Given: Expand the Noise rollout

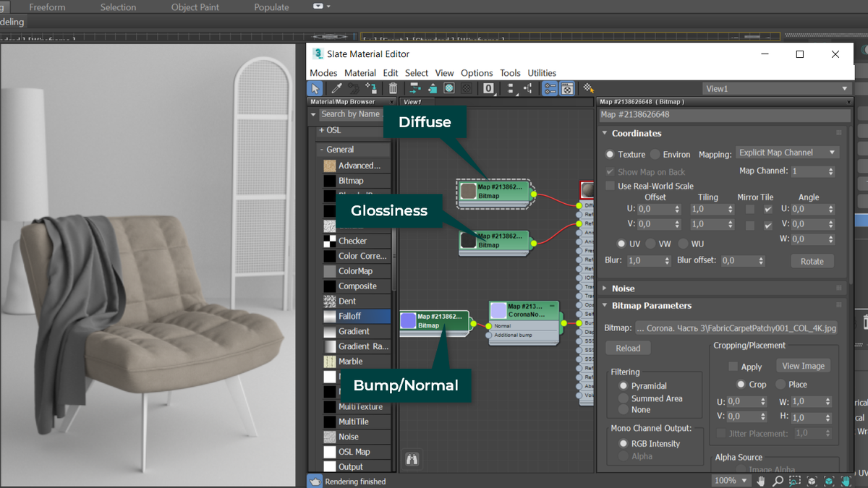Looking at the screenshot, I should click(x=623, y=288).
